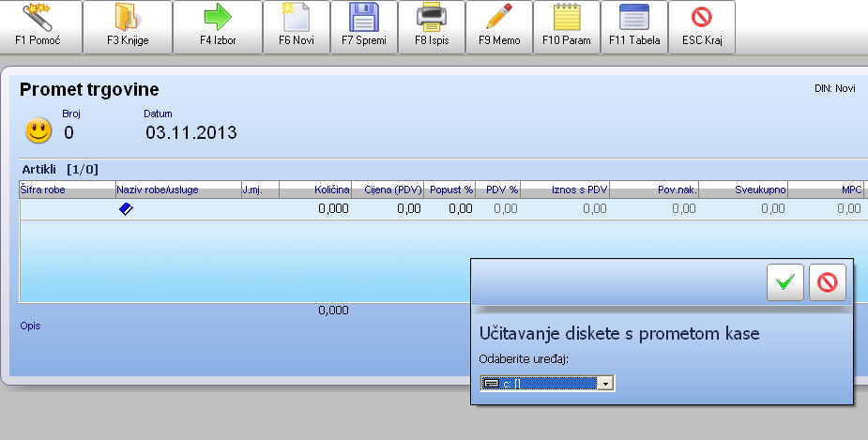The image size is (868, 440).
Task: Click the Opis label
Action: [30, 326]
